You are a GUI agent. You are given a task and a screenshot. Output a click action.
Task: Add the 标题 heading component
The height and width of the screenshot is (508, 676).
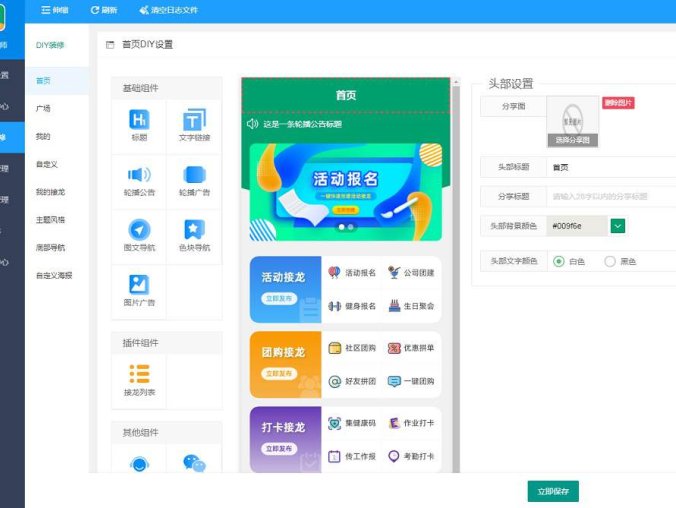click(139, 126)
